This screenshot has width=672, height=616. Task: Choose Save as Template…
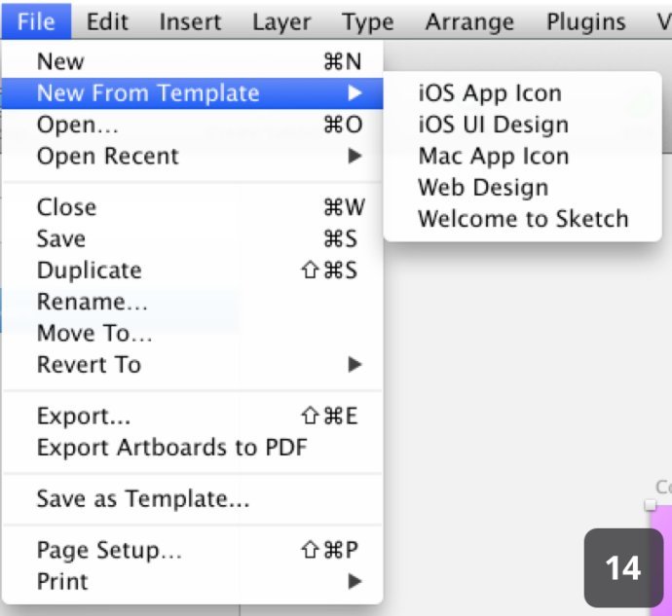(x=192, y=498)
